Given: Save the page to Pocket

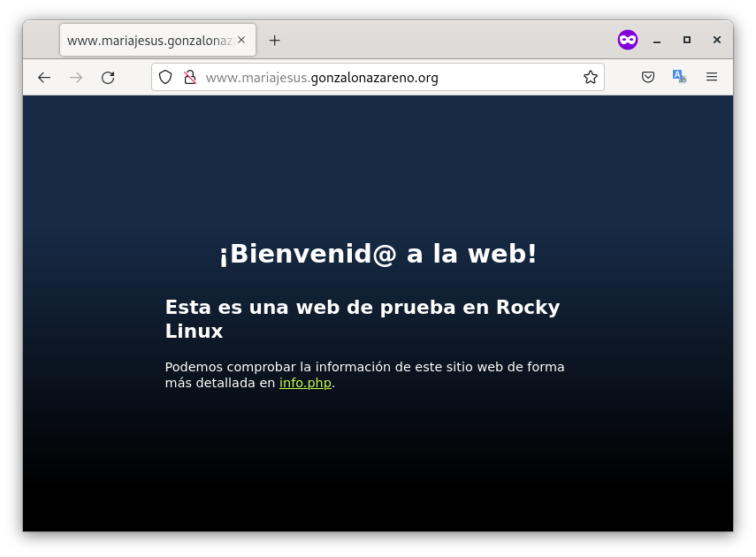Looking at the screenshot, I should (x=648, y=78).
